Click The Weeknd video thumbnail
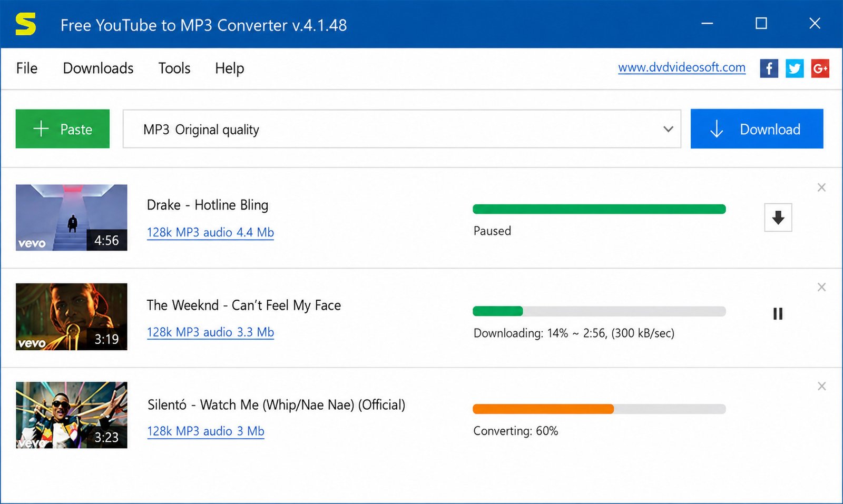 click(x=72, y=317)
